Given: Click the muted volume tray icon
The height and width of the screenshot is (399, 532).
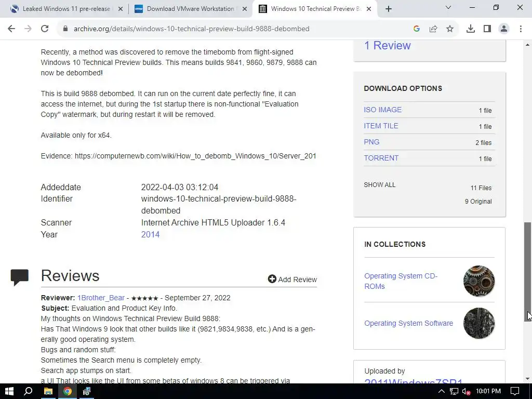Looking at the screenshot, I should click(x=466, y=391).
